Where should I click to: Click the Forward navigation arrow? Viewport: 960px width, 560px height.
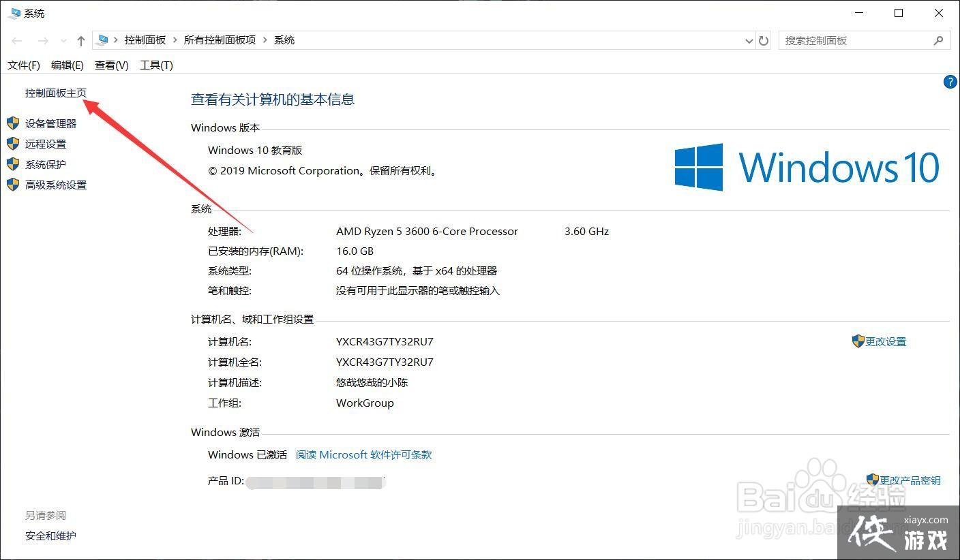tap(43, 41)
